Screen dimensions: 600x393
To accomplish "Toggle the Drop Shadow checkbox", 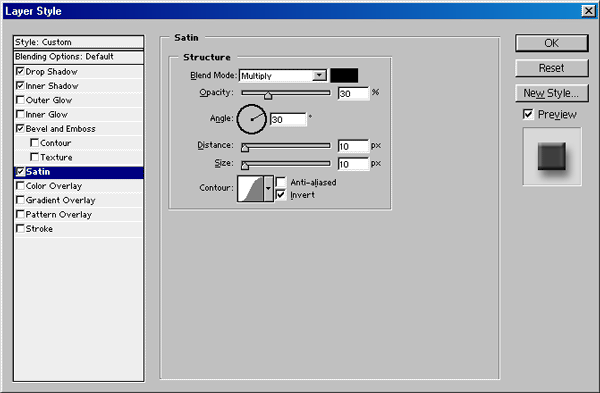I will [20, 71].
